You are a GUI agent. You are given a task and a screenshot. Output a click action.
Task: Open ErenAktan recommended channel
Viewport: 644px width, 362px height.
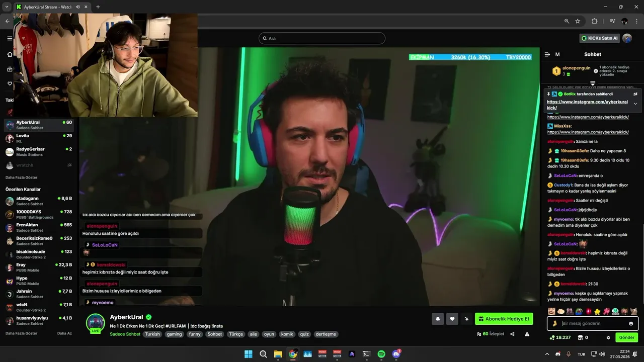click(39, 228)
